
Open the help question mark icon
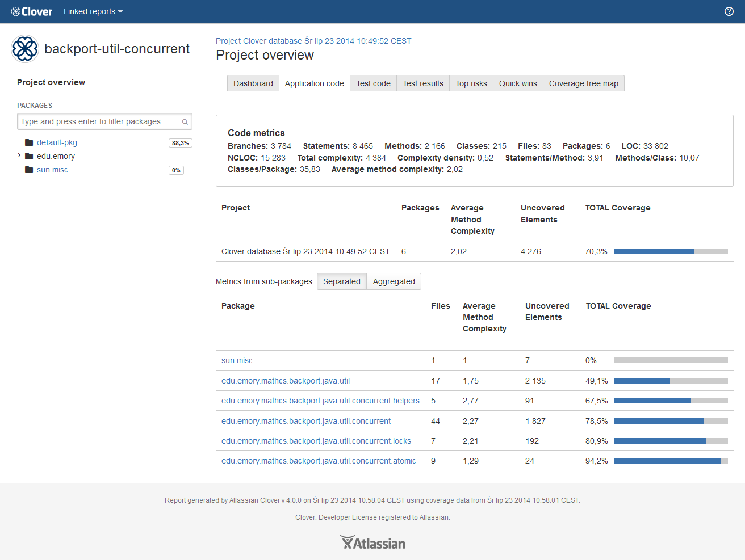pyautogui.click(x=729, y=11)
